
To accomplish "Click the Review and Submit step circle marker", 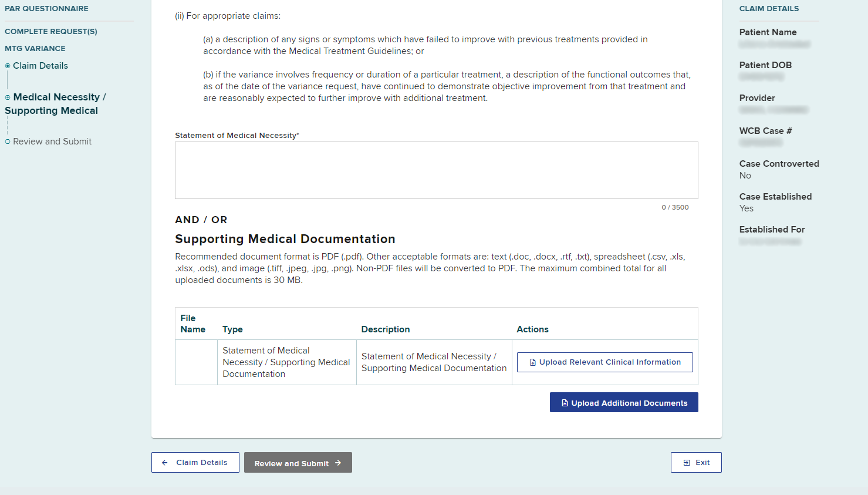I will pos(8,142).
